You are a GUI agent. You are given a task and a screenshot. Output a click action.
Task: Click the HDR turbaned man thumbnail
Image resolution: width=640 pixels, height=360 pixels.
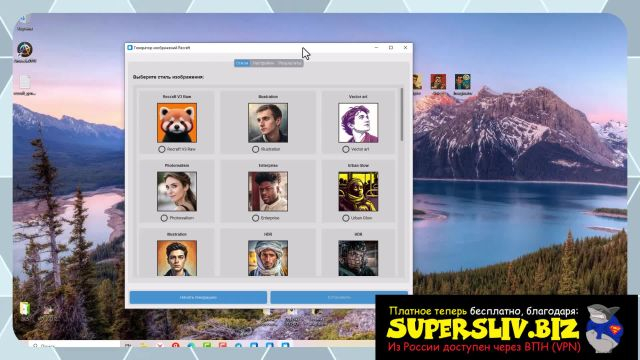(268, 258)
